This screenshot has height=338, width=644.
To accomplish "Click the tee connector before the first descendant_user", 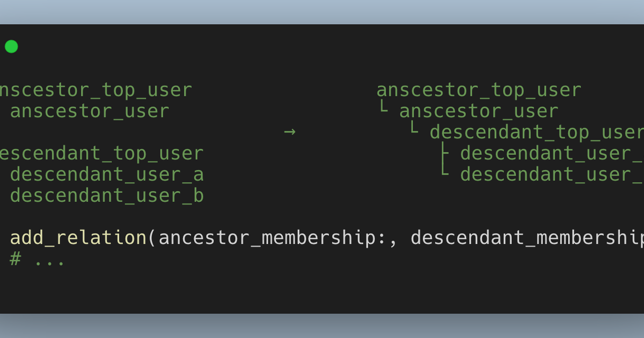I will pyautogui.click(x=444, y=153).
